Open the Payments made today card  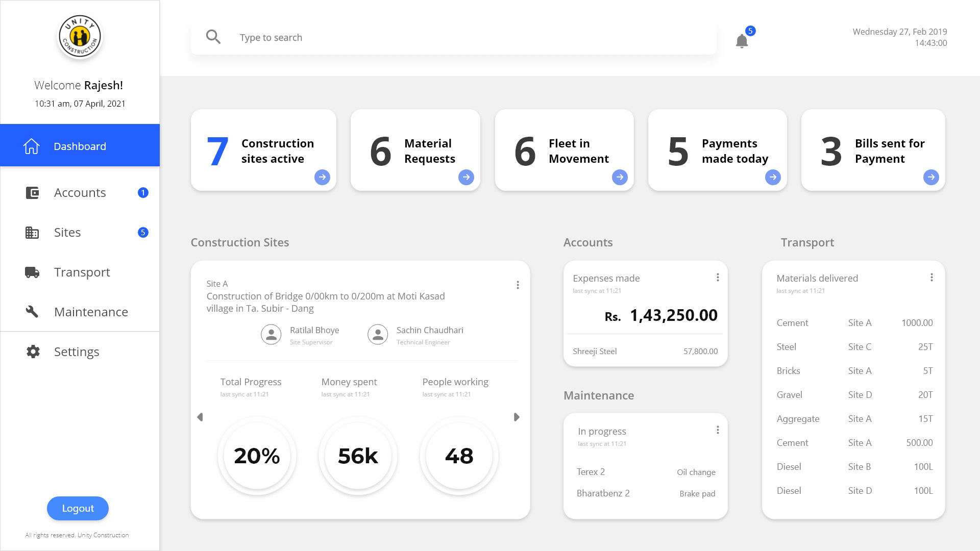tap(718, 150)
